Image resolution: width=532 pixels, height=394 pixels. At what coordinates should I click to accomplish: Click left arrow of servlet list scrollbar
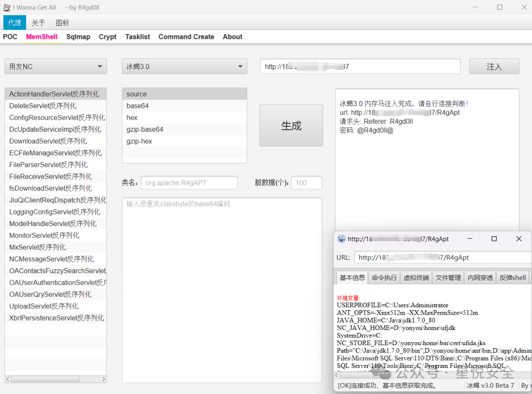[x=8, y=379]
